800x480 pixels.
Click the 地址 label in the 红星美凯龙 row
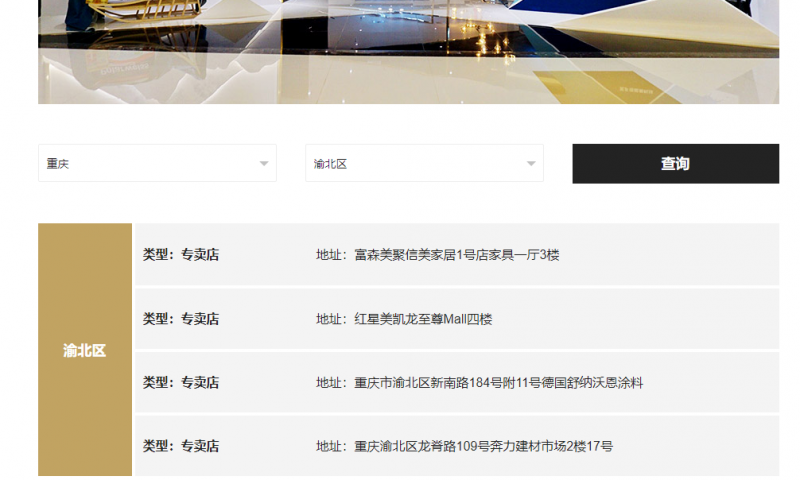(x=330, y=319)
